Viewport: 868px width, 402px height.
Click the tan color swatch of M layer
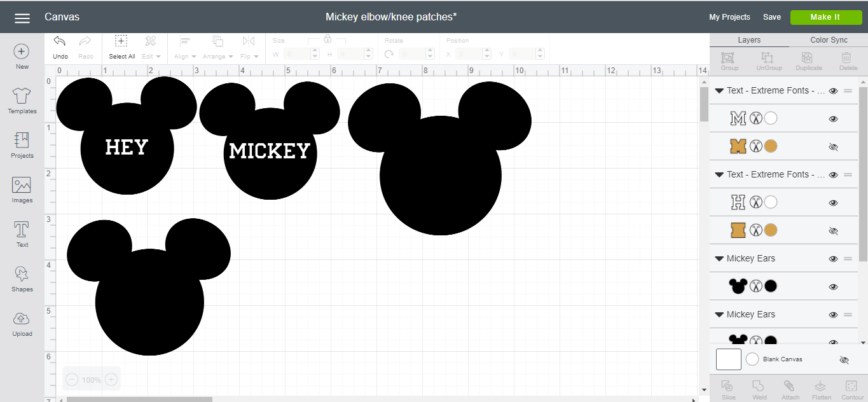[x=771, y=146]
